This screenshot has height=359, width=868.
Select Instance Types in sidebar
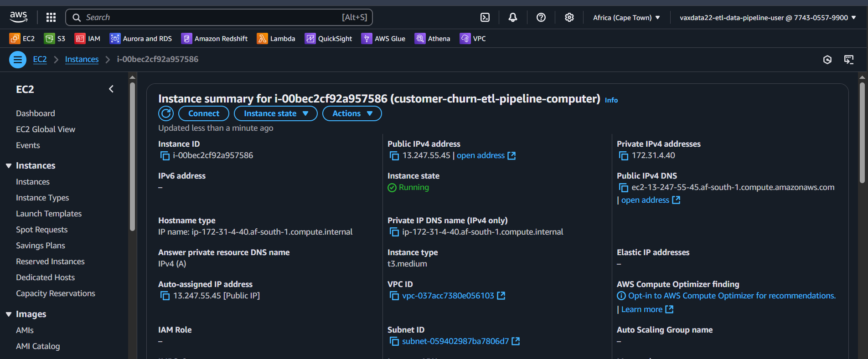tap(42, 198)
